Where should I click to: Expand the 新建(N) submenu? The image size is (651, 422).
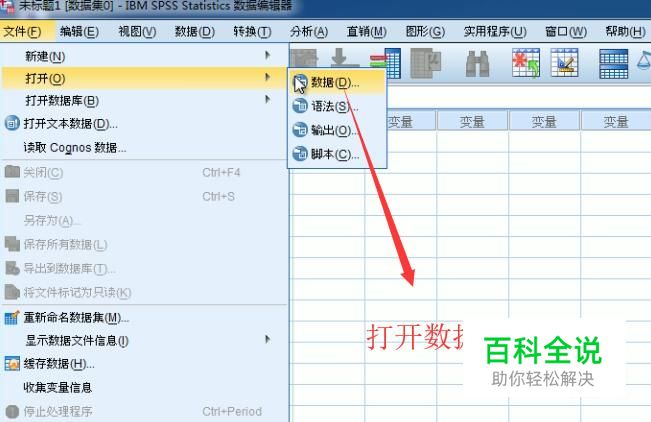point(143,56)
